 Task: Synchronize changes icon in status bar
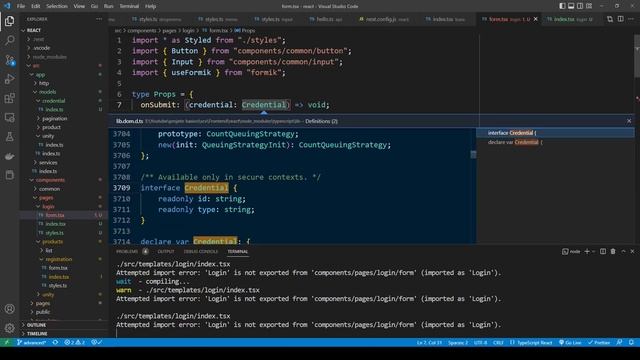click(x=55, y=342)
